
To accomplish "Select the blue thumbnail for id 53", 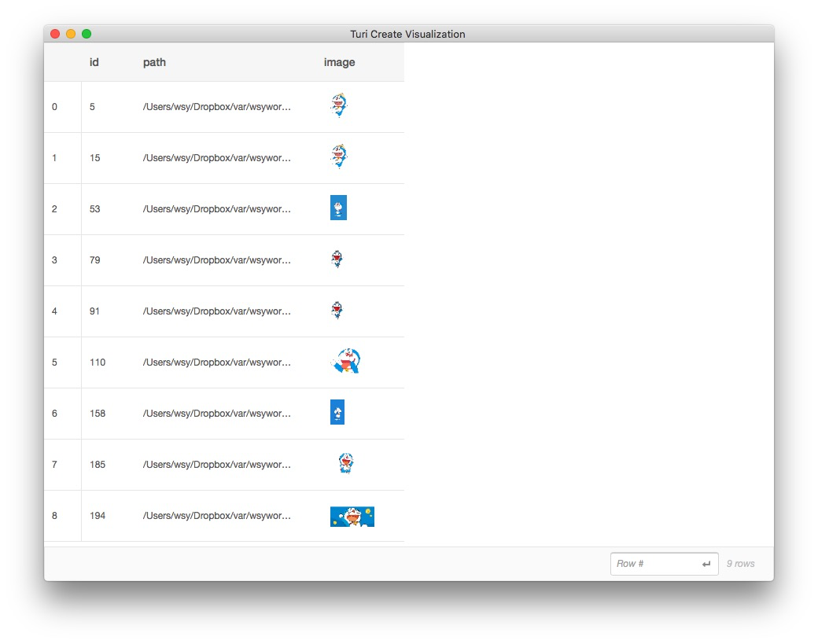I will [338, 208].
